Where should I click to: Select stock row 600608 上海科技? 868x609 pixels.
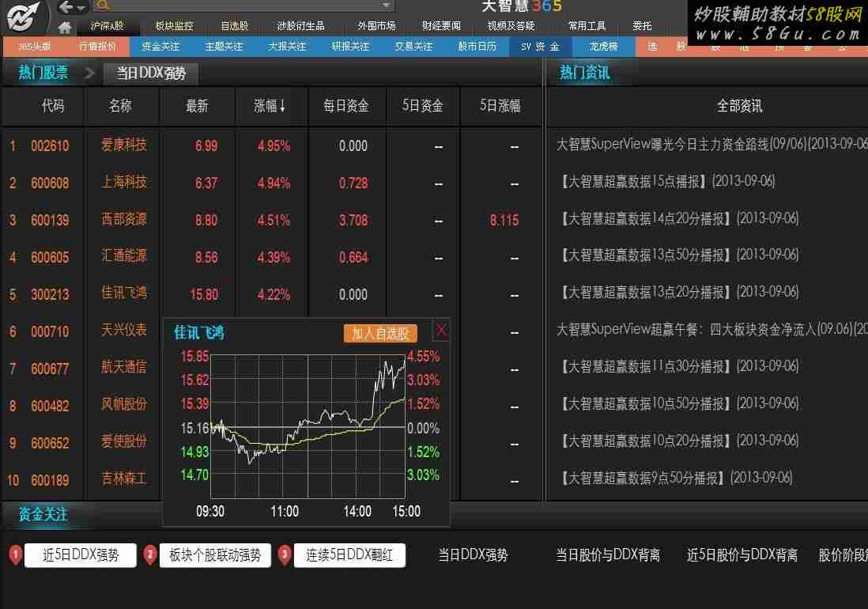pos(271,183)
